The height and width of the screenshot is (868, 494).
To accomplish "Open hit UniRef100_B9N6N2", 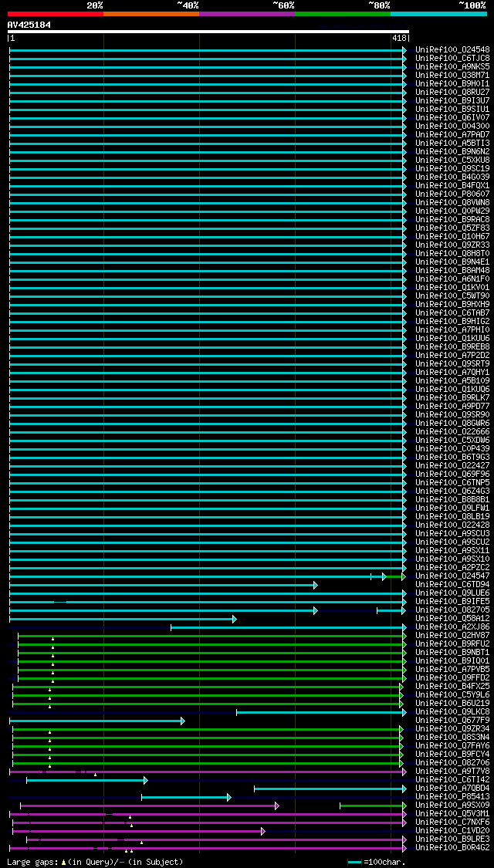I will pyautogui.click(x=452, y=152).
